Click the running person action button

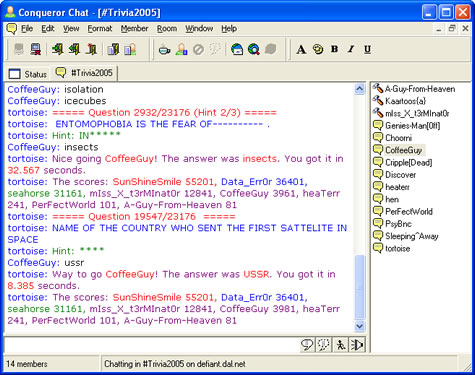[340, 345]
